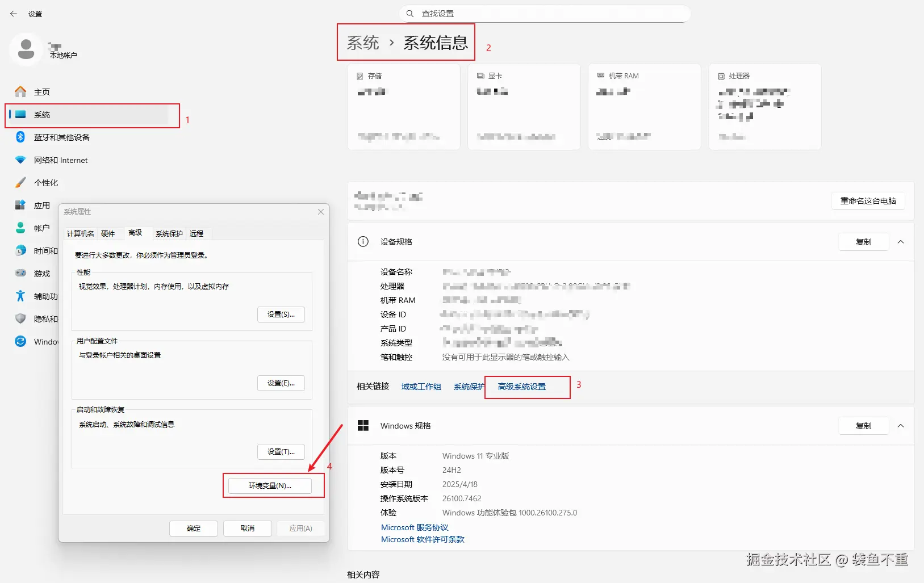This screenshot has height=583, width=924.
Task: Click the 主页 home icon
Action: point(20,91)
